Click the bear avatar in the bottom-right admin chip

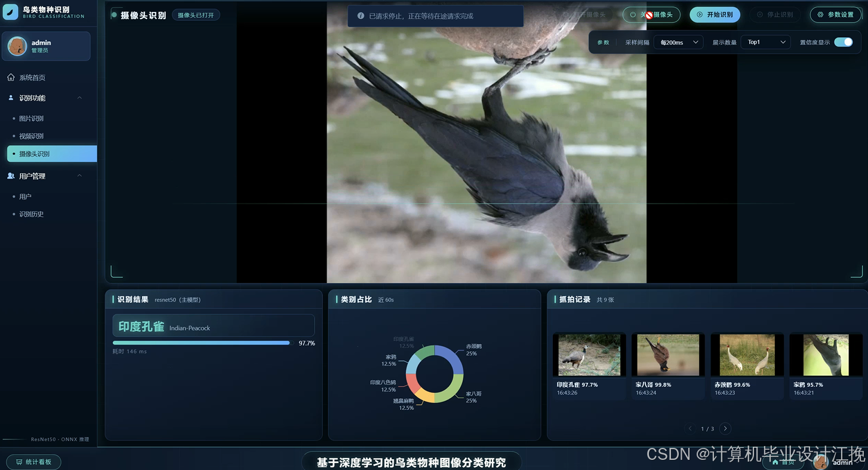821,462
